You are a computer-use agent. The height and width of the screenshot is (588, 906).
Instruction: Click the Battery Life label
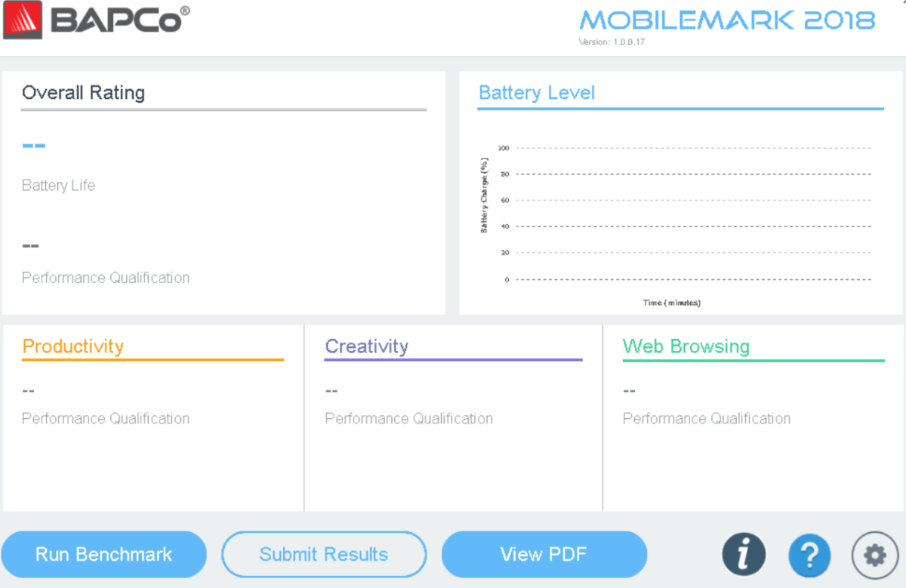[x=58, y=185]
